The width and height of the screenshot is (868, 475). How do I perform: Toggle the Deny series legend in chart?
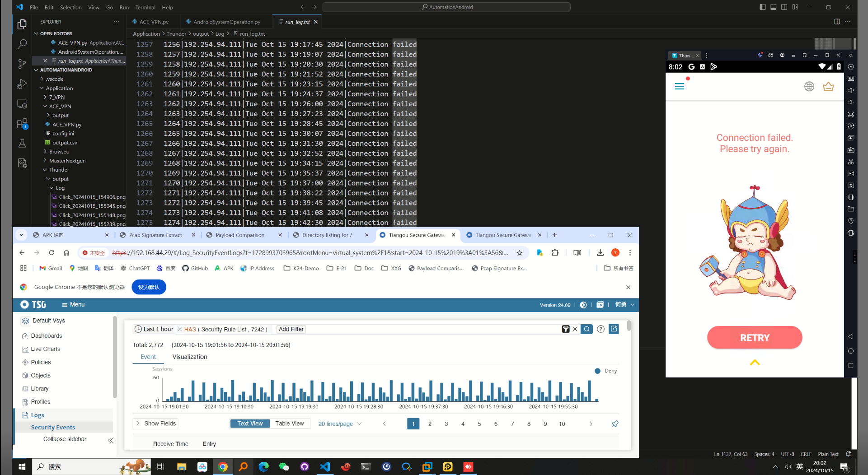pyautogui.click(x=606, y=371)
